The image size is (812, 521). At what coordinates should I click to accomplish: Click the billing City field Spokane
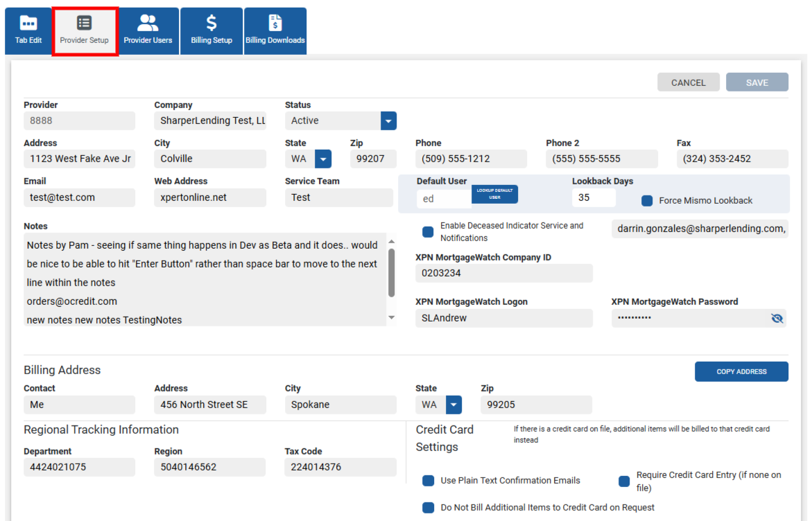tap(340, 405)
